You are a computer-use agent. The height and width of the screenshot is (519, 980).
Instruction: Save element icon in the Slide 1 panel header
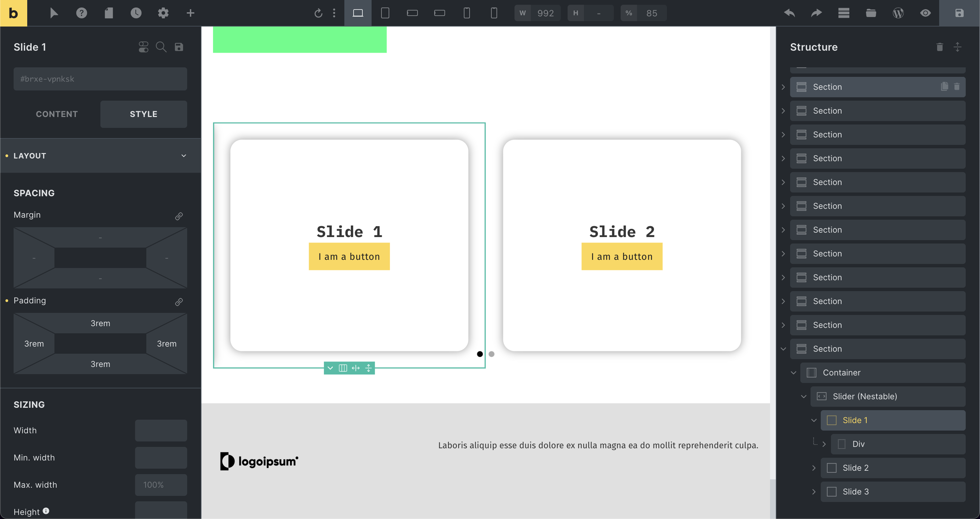[x=179, y=47]
